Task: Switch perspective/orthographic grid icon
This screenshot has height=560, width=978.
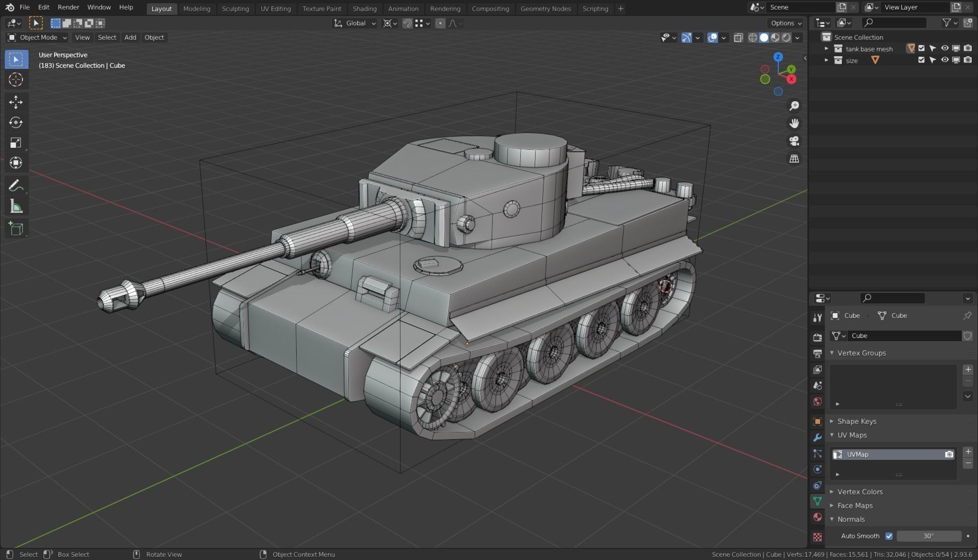Action: 794,159
